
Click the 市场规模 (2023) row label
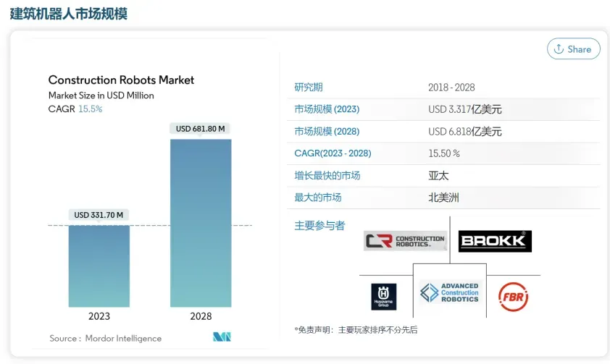tap(327, 109)
